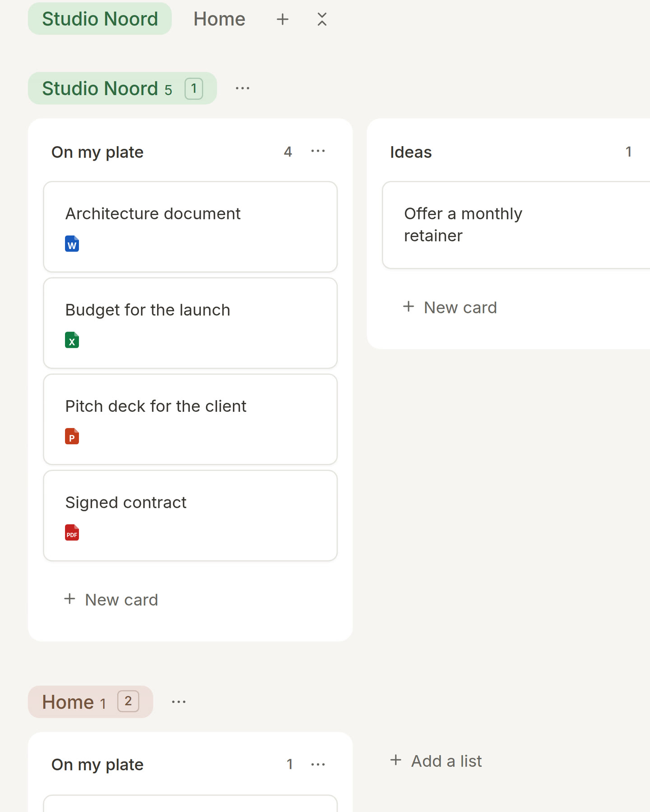
Task: Open the Architecture document card
Action: [x=190, y=227]
